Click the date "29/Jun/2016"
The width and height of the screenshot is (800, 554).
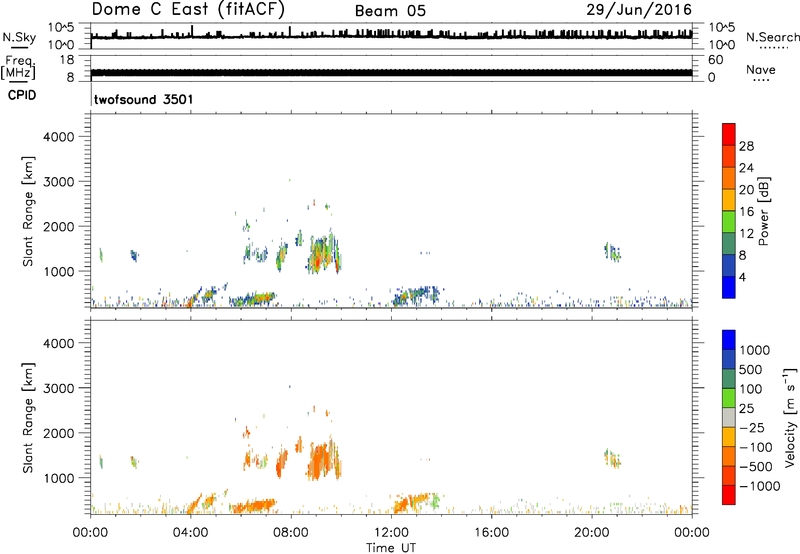[x=639, y=9]
